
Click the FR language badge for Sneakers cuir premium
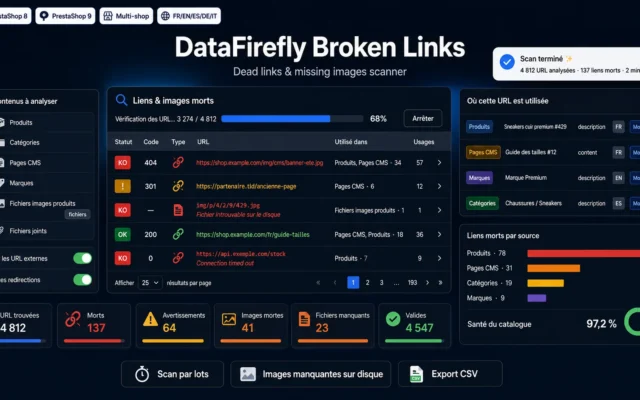[x=618, y=127]
